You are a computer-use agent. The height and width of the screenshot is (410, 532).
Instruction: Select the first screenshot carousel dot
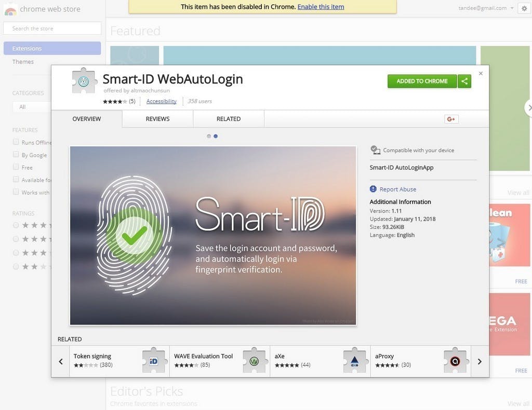(209, 136)
